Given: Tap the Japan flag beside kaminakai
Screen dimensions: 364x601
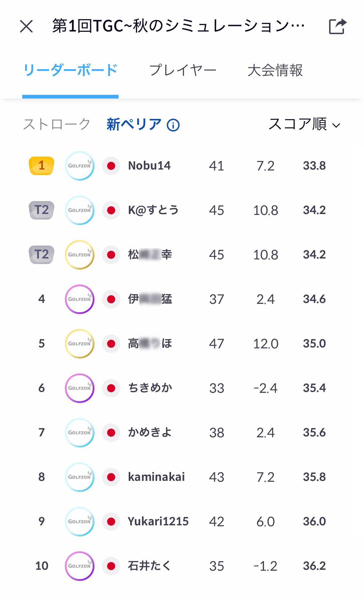Looking at the screenshot, I should (111, 477).
